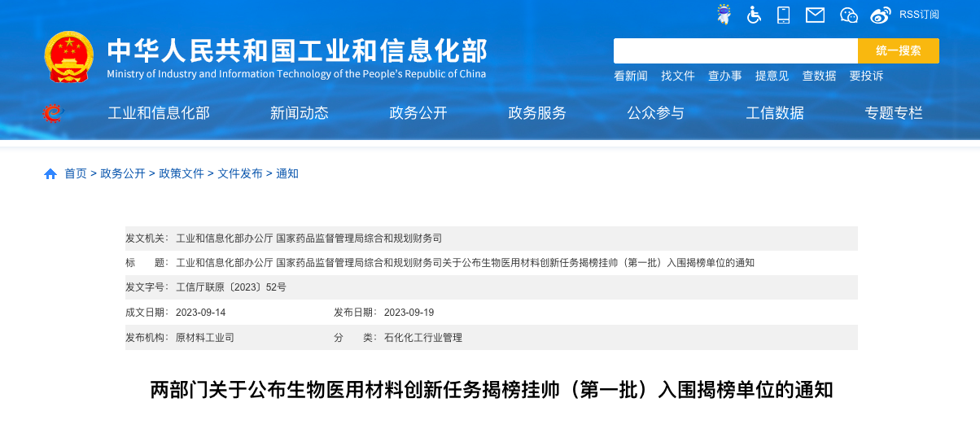Open the 政务公开 navigation menu
Screen dimensions: 980x429
pos(418,113)
